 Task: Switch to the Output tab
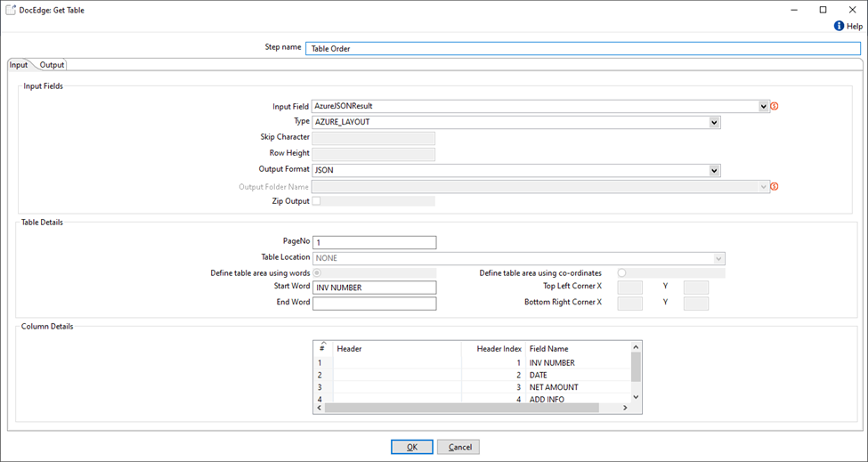tap(52, 65)
